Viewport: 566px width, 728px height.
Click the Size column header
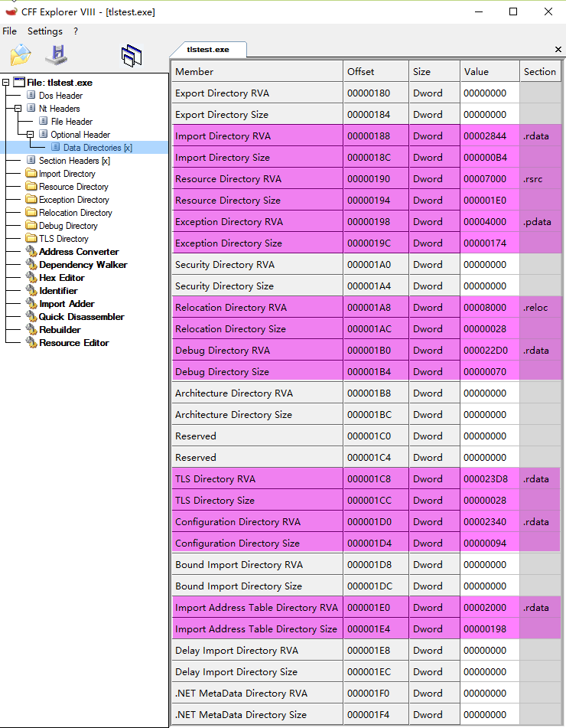[x=434, y=71]
